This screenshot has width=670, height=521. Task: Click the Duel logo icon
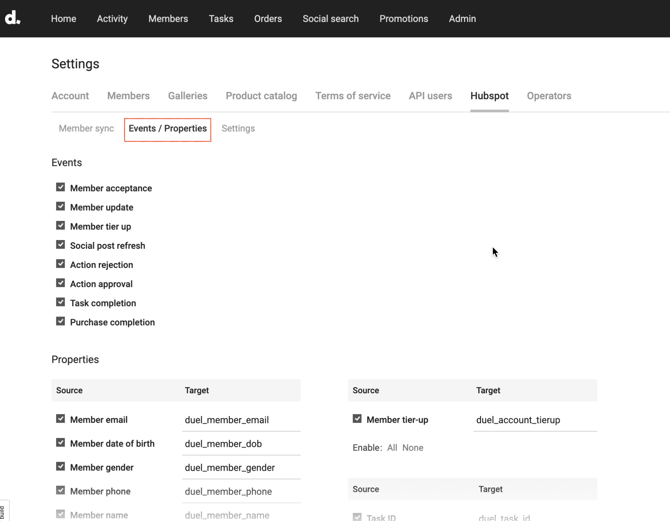pos(13,18)
